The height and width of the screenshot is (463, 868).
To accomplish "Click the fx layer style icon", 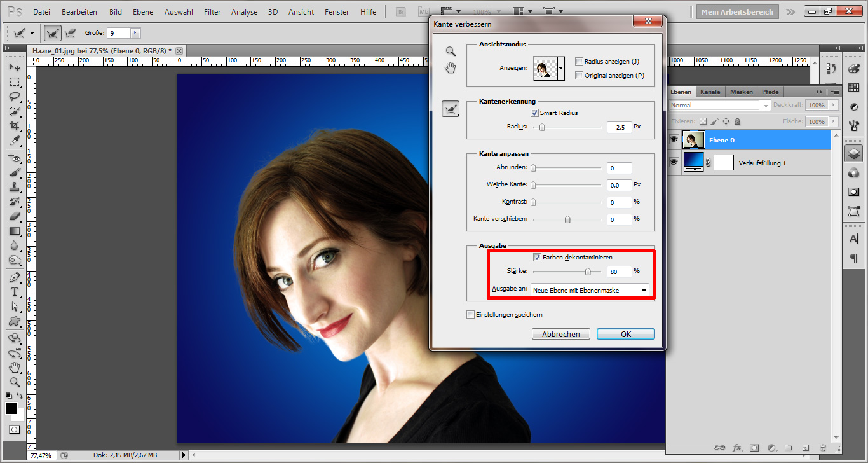I will point(738,448).
